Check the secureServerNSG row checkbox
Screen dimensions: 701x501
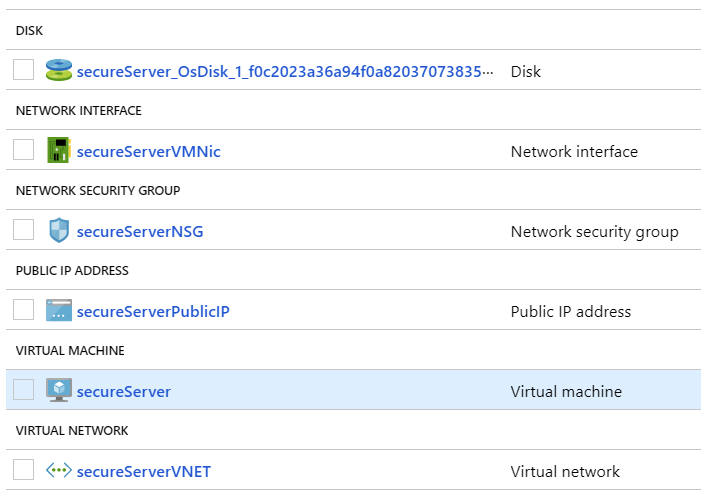[23, 230]
